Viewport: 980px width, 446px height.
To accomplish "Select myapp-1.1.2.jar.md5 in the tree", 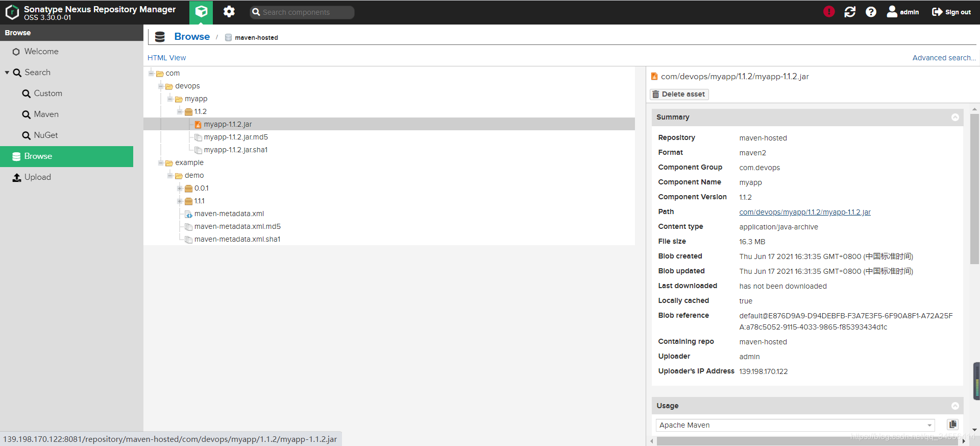I will [236, 137].
